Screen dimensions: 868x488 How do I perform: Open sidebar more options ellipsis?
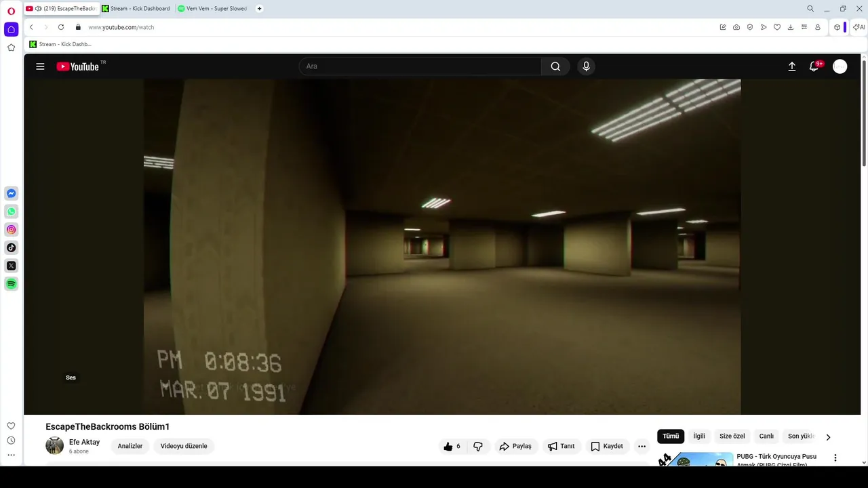tap(11, 455)
